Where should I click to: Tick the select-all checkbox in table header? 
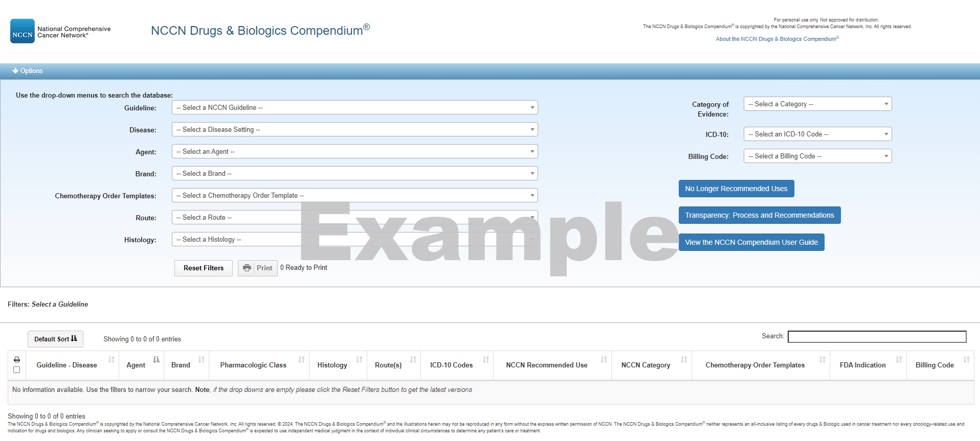[17, 370]
